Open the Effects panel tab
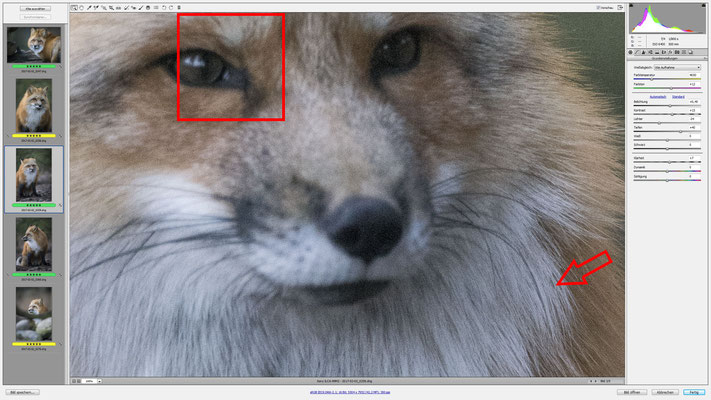 pyautogui.click(x=670, y=52)
